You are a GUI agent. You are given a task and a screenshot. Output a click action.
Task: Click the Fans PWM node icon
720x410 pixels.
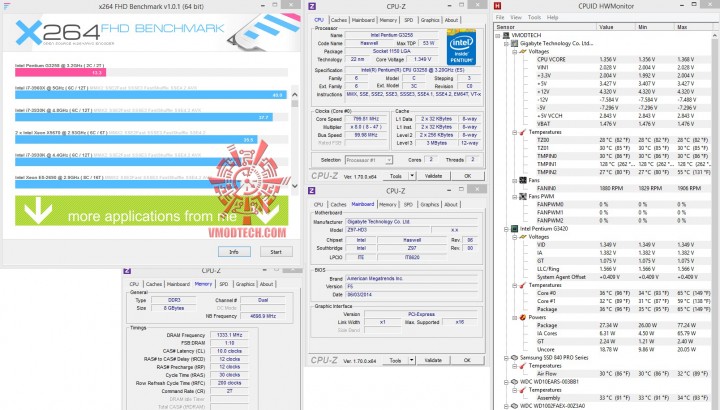tap(523, 197)
